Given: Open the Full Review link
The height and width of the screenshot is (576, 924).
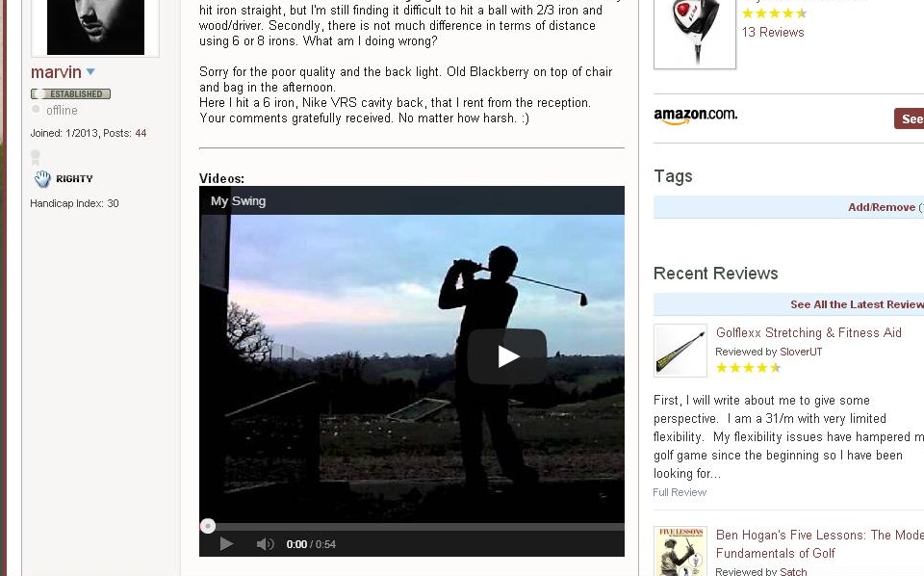Looking at the screenshot, I should point(680,492).
